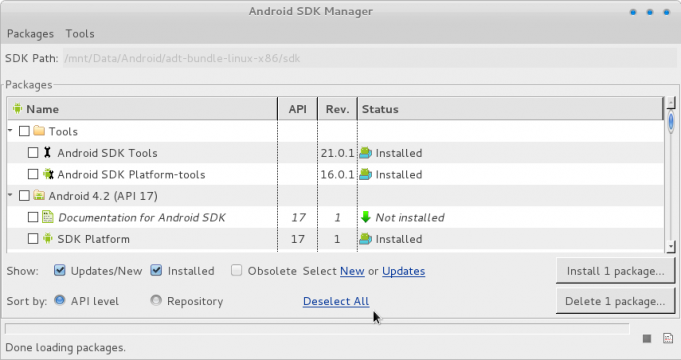This screenshot has width=681, height=360.
Task: Check the SDK Platform checkbox
Action: tap(33, 239)
